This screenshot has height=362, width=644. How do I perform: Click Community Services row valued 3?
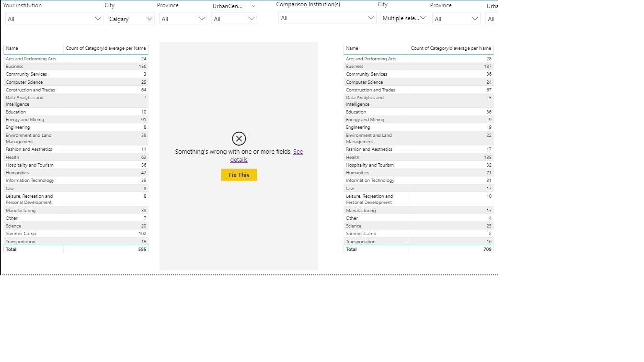76,74
